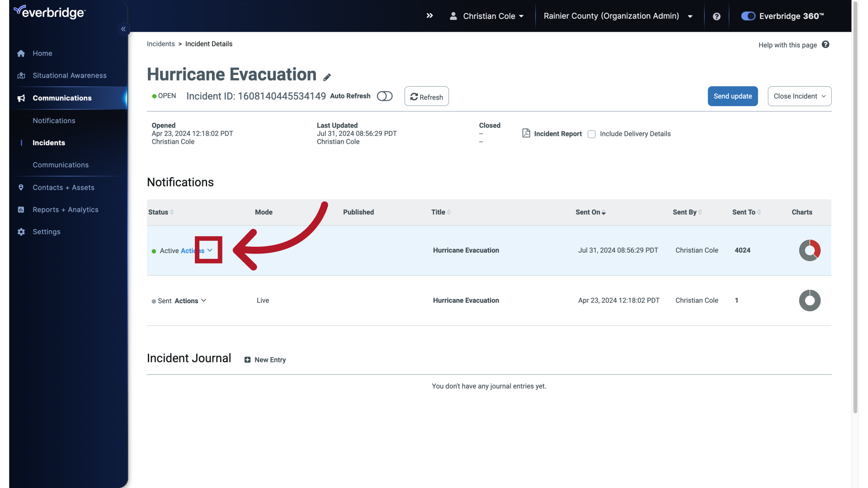Click the Situational Awareness icon
Image resolution: width=868 pixels, height=488 pixels.
pos(21,75)
